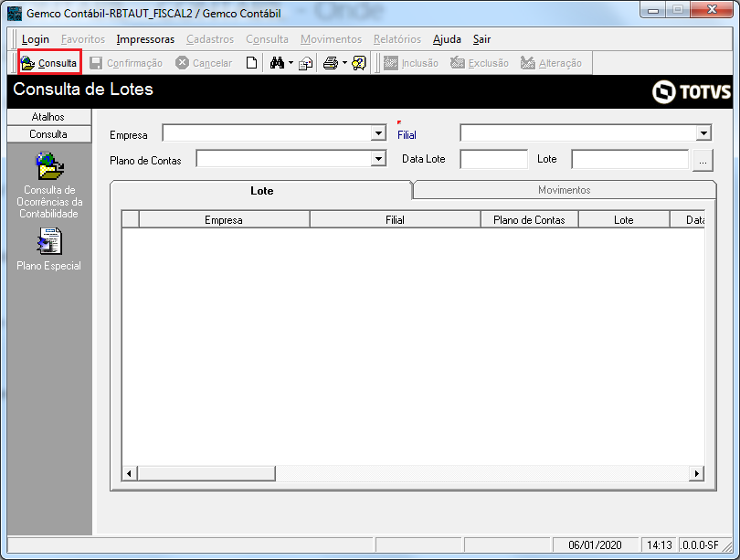Click the Alteração toolbar button
The image size is (740, 560).
tap(551, 63)
